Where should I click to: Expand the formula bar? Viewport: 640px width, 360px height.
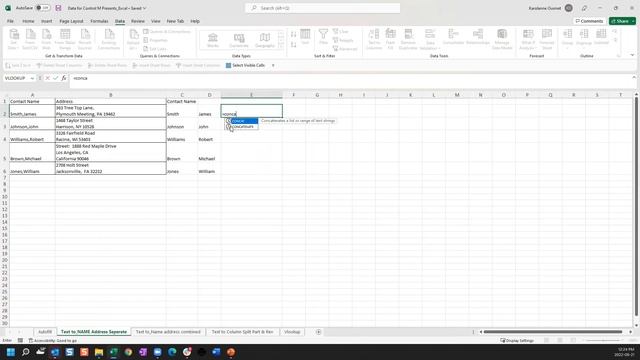[x=634, y=78]
